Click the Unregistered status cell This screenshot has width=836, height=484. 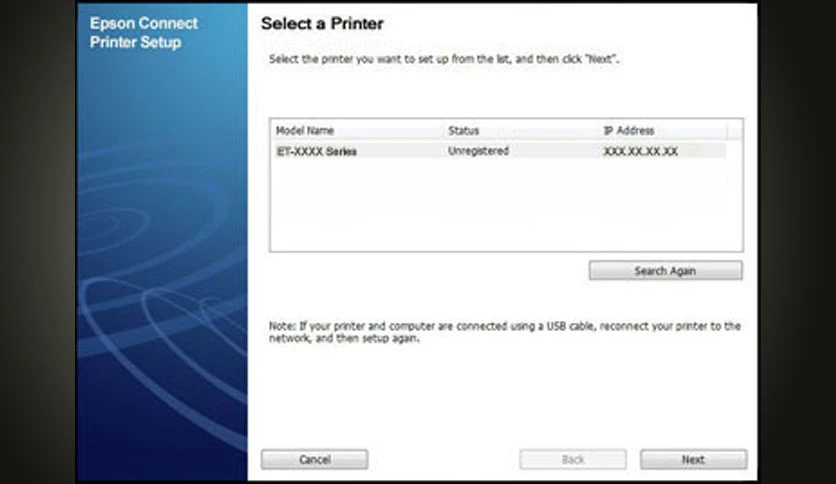point(478,151)
